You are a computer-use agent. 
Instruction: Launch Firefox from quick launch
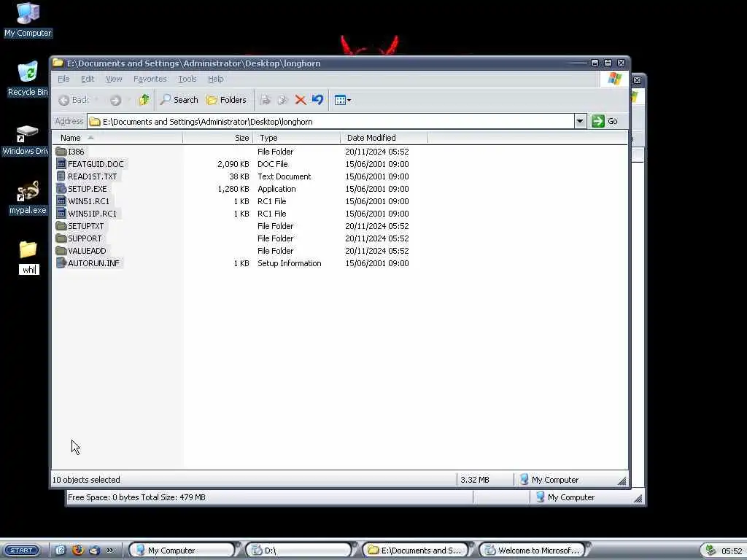point(77,550)
